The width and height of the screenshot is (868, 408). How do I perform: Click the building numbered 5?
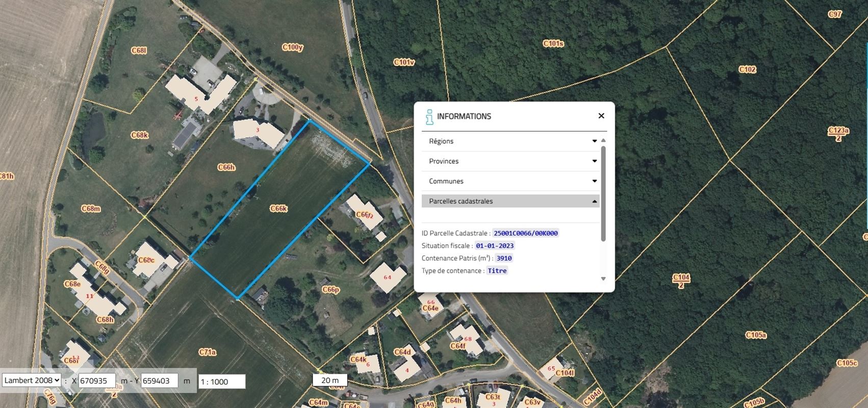(x=196, y=98)
